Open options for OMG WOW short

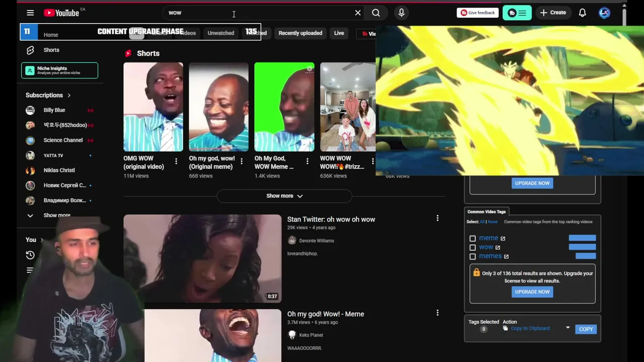click(176, 161)
